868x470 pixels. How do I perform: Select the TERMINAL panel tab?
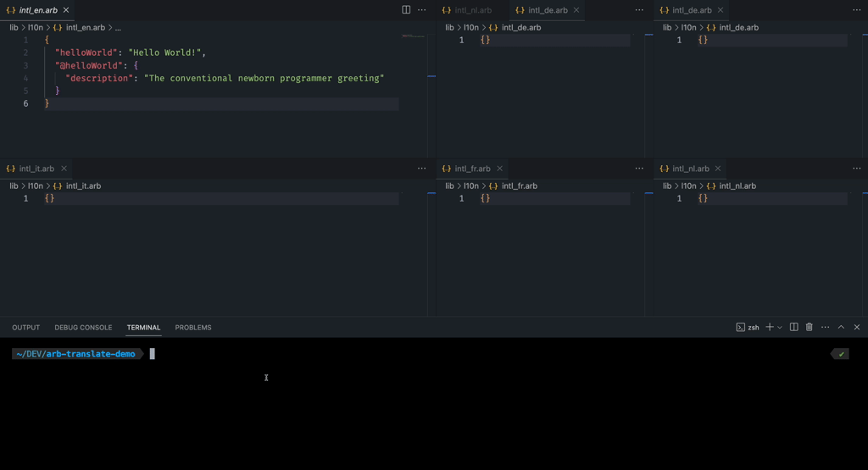[143, 328]
